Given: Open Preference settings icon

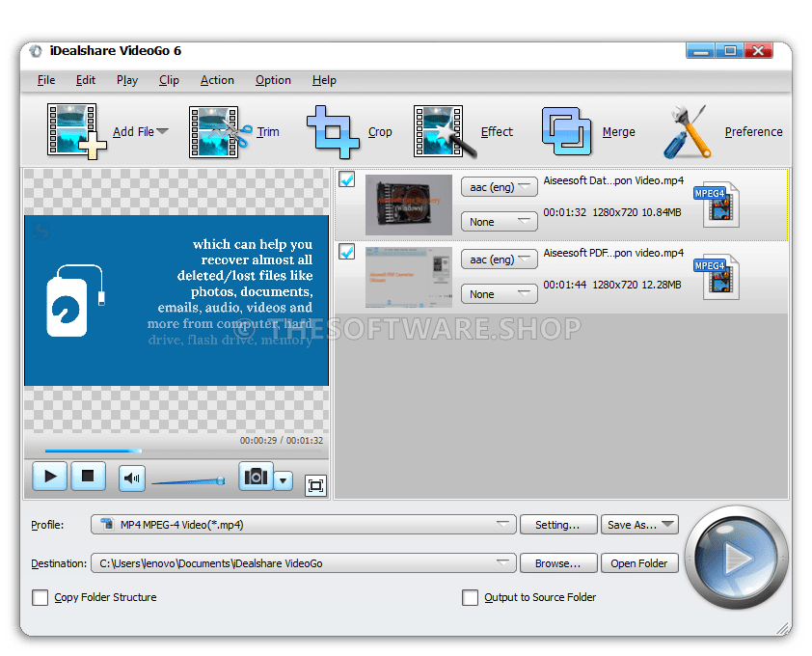Looking at the screenshot, I should pyautogui.click(x=687, y=131).
